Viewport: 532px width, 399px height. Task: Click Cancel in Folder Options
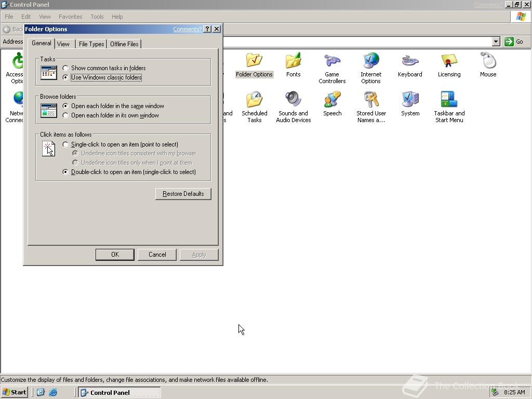pyautogui.click(x=157, y=255)
